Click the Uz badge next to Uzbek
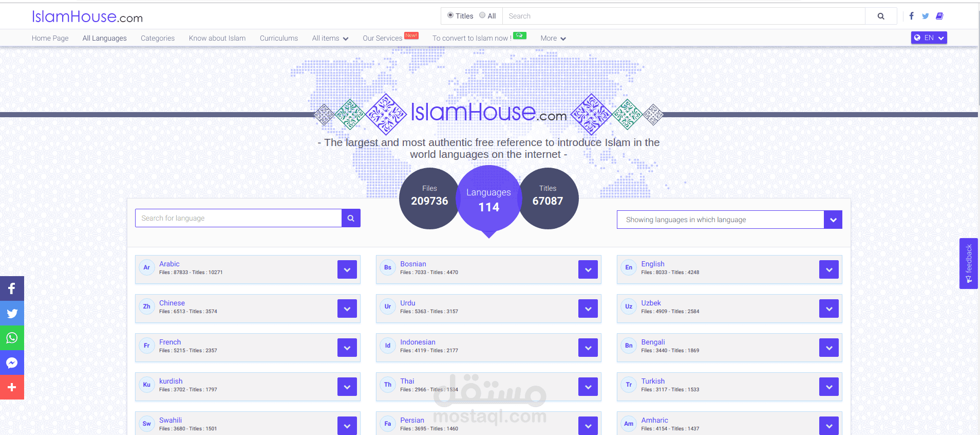Viewport: 980px width, 435px height. 629,306
